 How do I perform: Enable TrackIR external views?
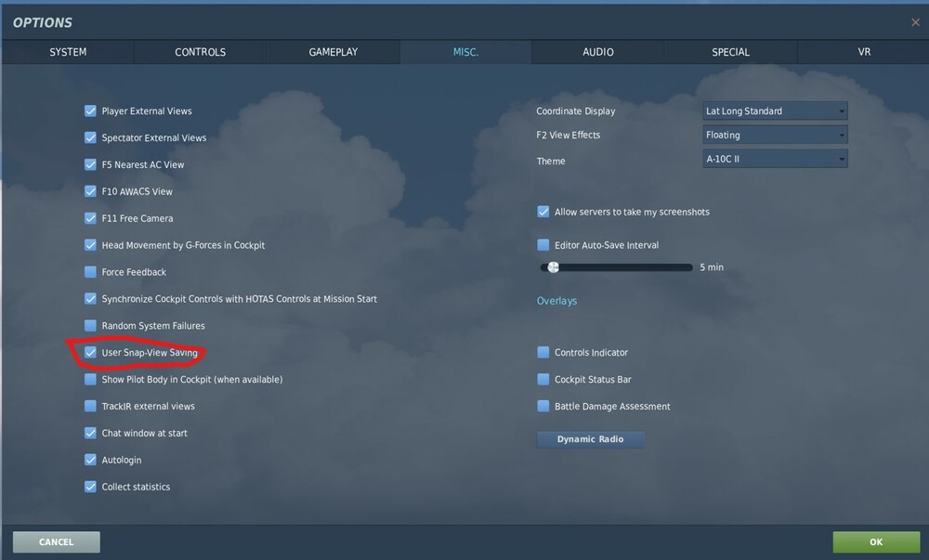tap(90, 407)
